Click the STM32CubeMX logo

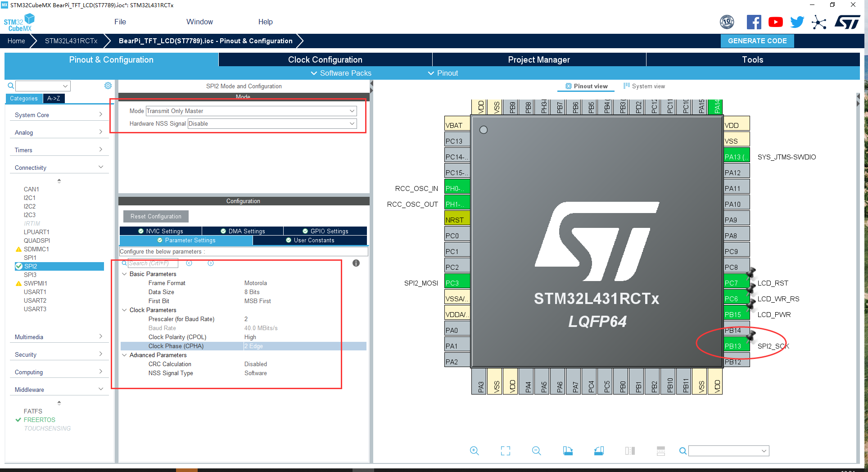tap(19, 22)
